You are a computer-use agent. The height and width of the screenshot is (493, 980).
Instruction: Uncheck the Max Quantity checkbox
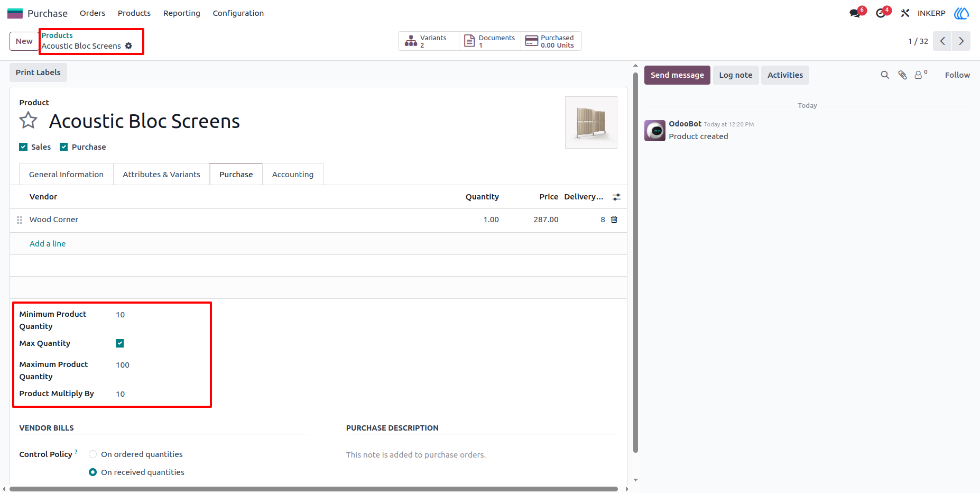(x=120, y=343)
